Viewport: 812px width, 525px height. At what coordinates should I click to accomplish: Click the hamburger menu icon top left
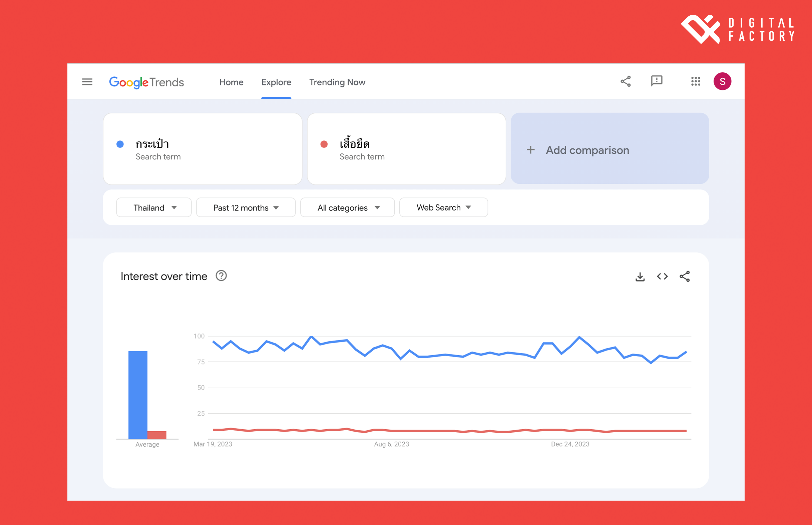(87, 82)
